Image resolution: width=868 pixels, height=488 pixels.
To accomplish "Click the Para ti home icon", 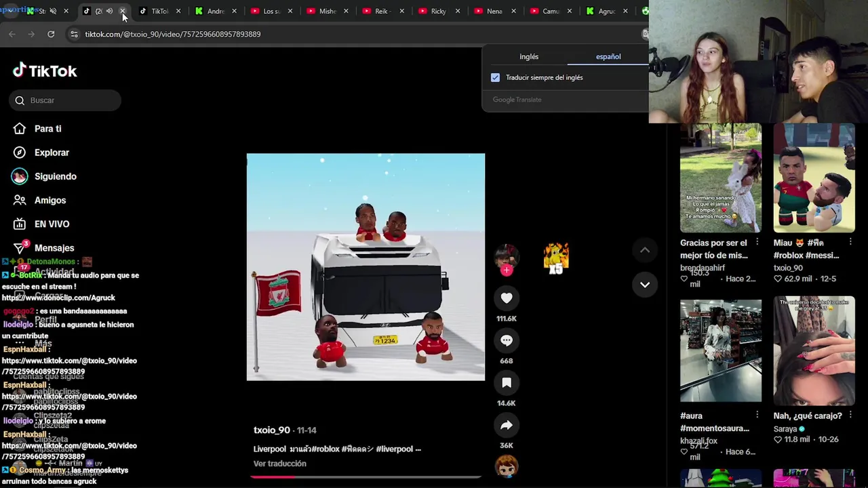I will [x=20, y=129].
